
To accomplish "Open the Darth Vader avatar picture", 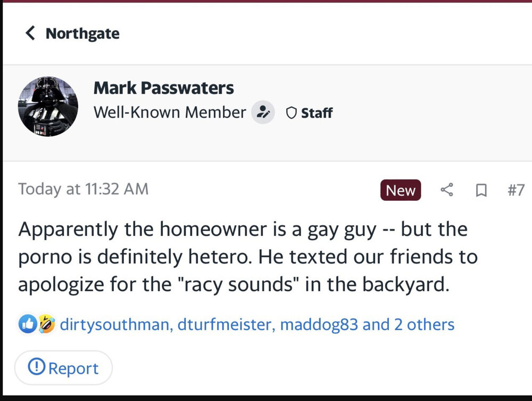I will pos(48,106).
